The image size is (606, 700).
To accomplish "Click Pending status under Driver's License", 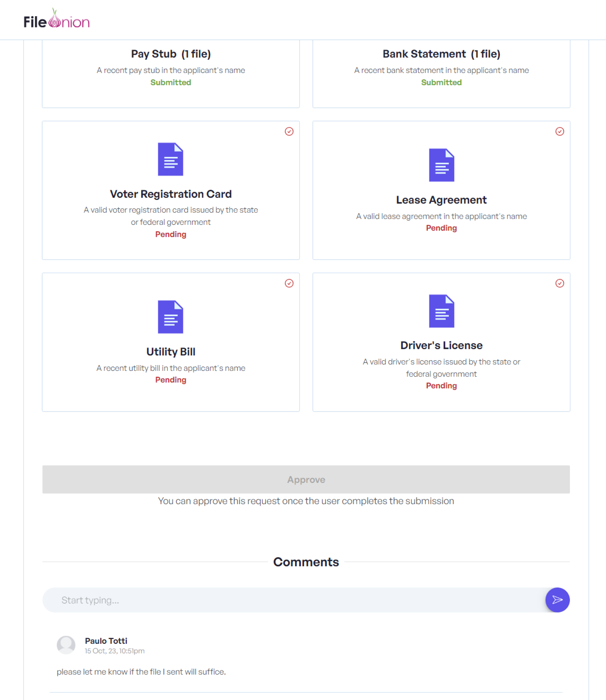I will click(441, 386).
